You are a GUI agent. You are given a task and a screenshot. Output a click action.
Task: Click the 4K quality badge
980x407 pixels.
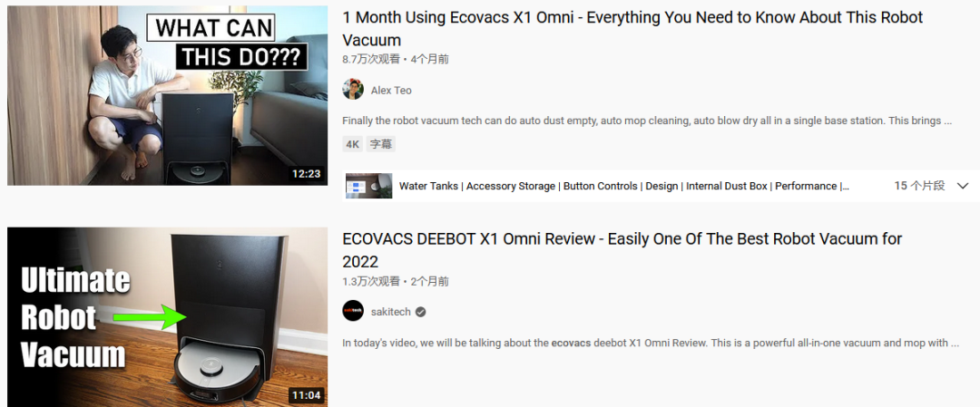pos(352,144)
